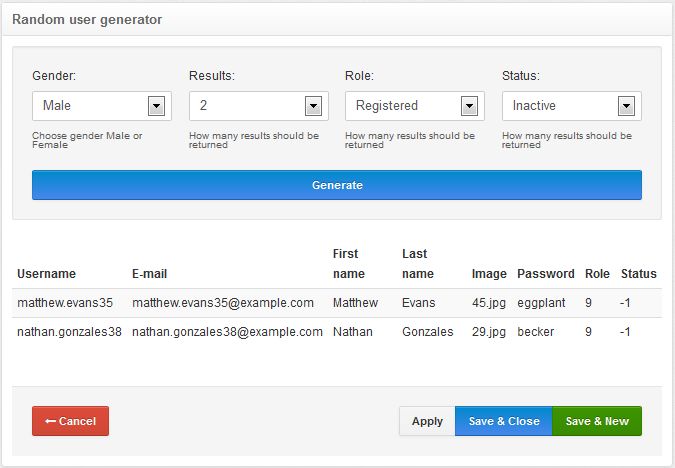Click the Status: label above Inactive dropdown
The height and width of the screenshot is (468, 675).
point(521,76)
